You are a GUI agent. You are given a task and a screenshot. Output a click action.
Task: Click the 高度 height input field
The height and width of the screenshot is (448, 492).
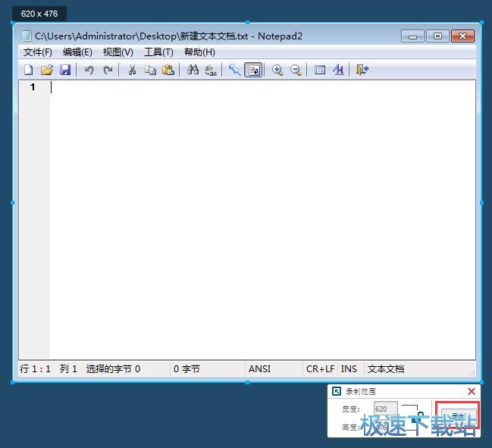[x=386, y=427]
